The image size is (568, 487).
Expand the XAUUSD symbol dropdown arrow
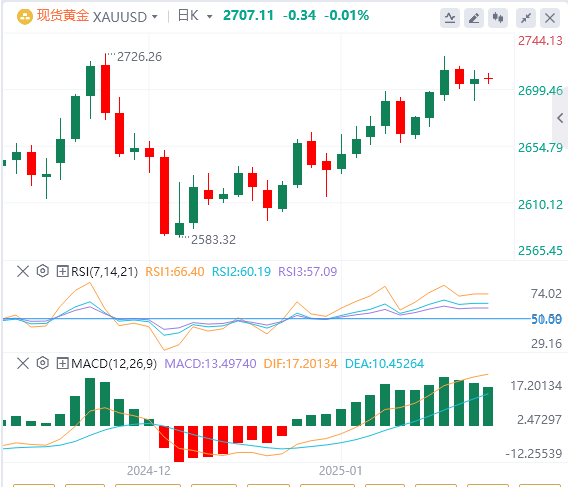pyautogui.click(x=155, y=17)
